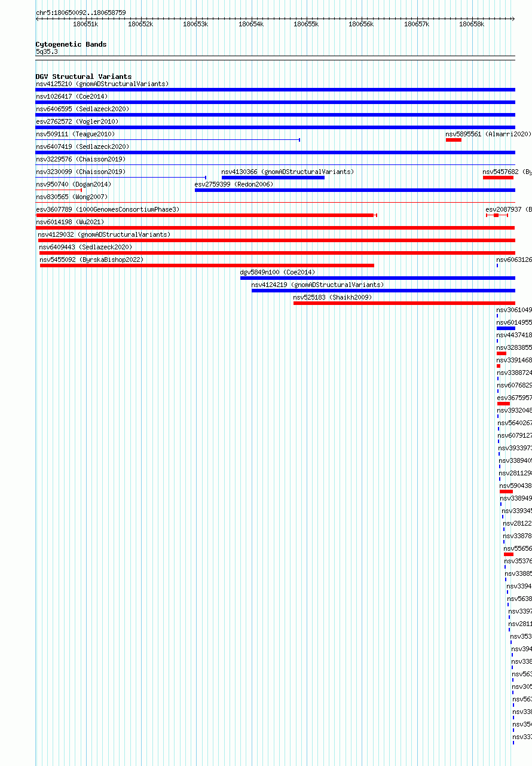Select the red nsv525183 feature bar
Image resolution: width=532 pixels, height=766 pixels.
[404, 303]
